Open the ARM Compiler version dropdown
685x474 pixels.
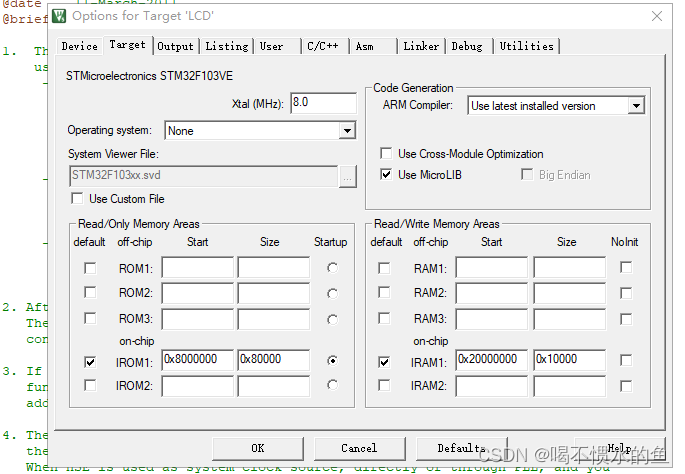[x=636, y=106]
